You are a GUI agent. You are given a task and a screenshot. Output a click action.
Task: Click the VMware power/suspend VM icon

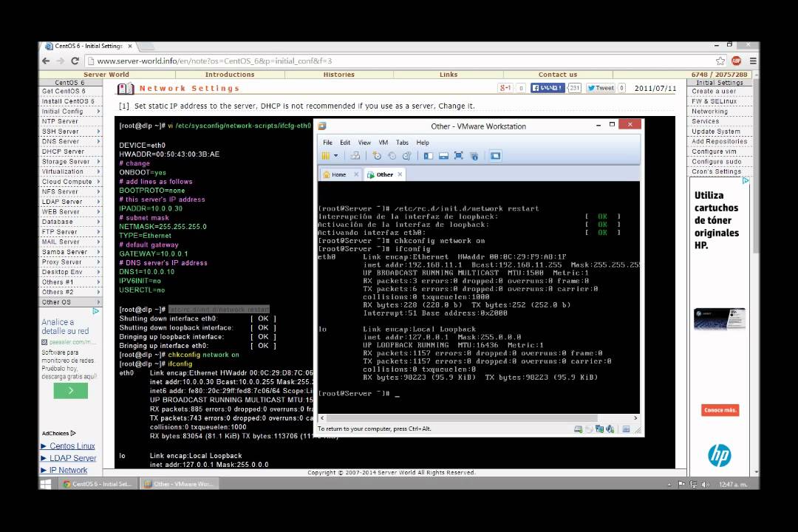(326, 156)
